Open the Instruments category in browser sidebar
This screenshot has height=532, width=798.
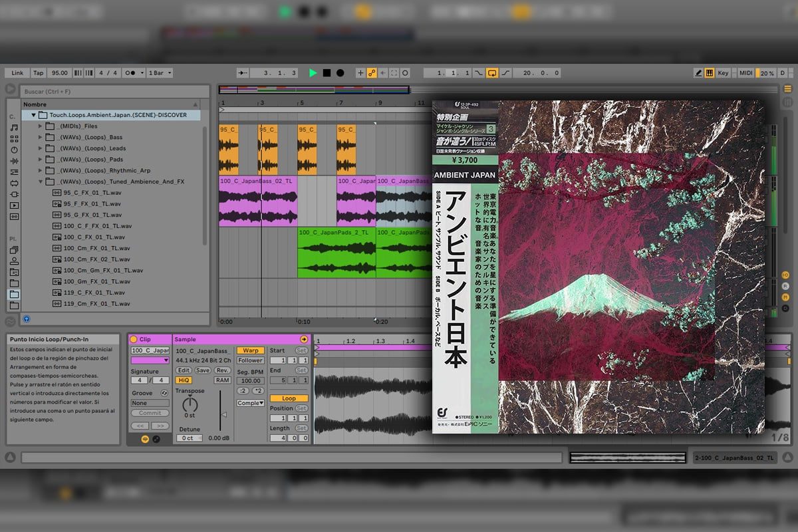(14, 150)
